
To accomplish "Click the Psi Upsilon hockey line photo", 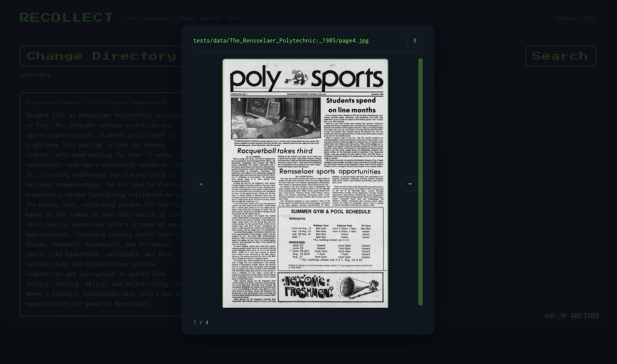I will [276, 118].
